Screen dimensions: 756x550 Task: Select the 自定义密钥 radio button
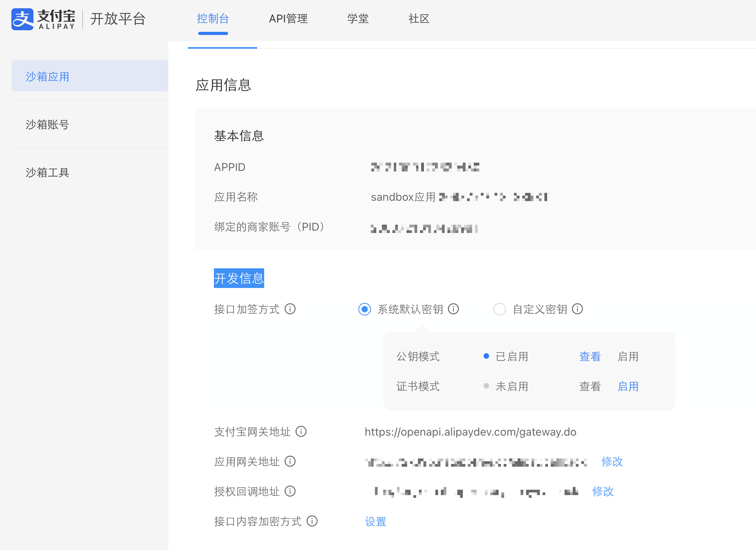point(500,309)
